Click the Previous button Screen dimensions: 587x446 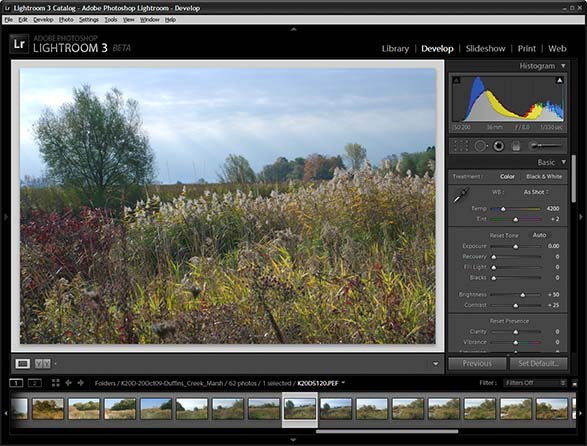(x=477, y=364)
